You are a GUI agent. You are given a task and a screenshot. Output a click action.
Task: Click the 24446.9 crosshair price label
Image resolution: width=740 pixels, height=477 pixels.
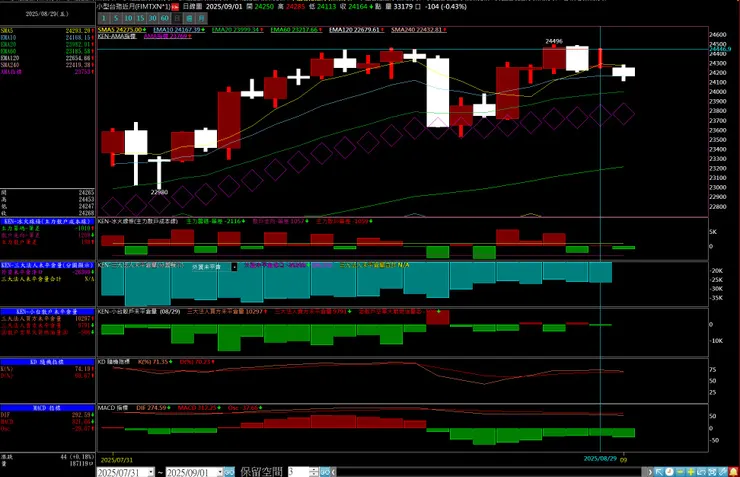click(x=720, y=49)
